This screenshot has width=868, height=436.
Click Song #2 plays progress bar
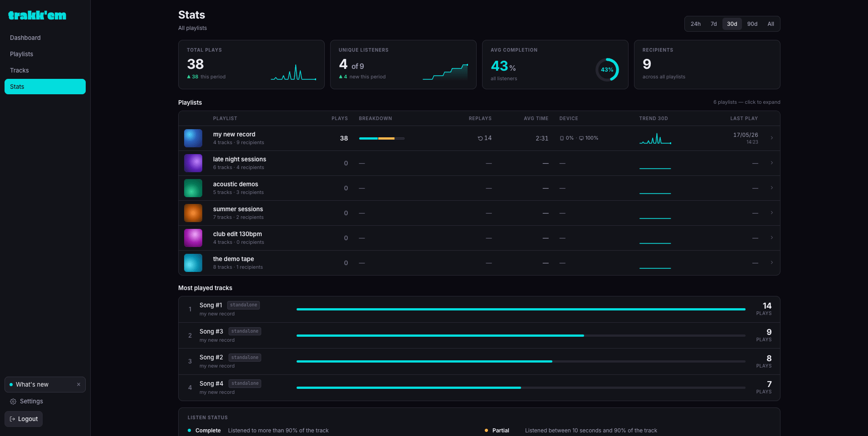pos(521,361)
